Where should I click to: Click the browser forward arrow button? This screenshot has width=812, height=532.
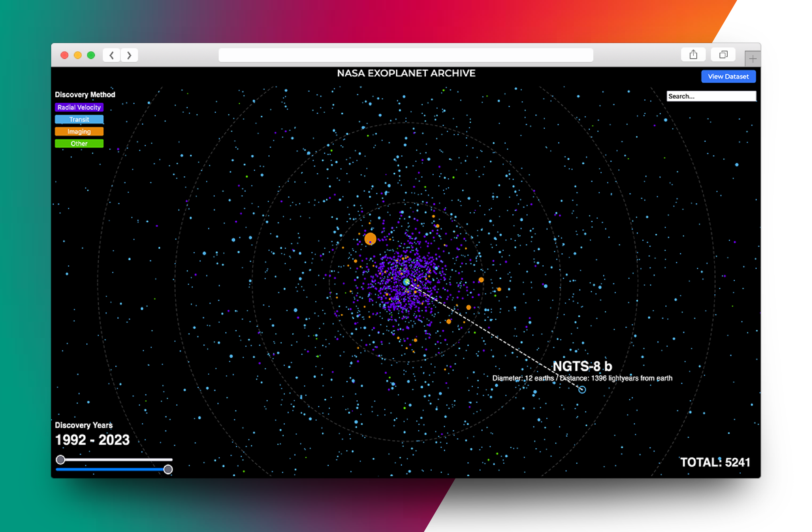(x=129, y=55)
